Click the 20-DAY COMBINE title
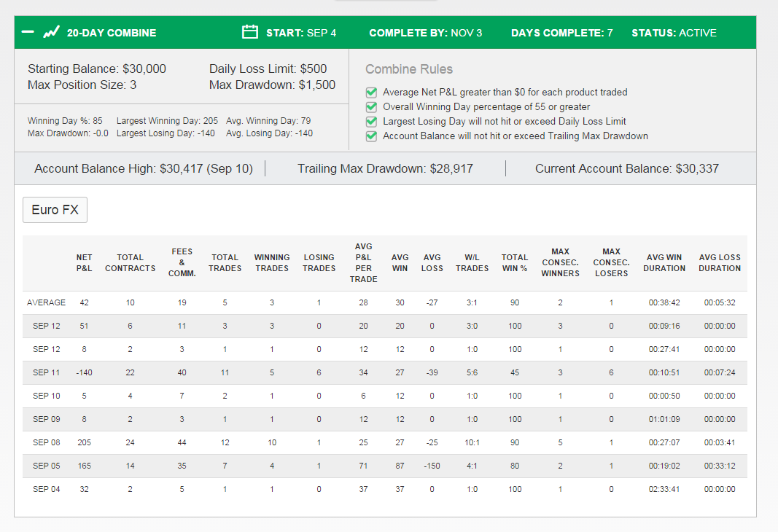The width and height of the screenshot is (778, 532). point(112,33)
